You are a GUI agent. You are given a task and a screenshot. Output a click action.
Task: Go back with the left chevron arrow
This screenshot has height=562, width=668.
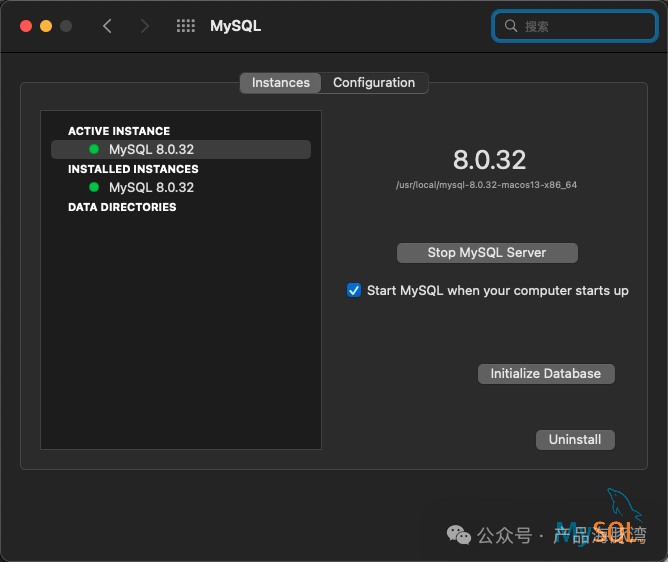[x=107, y=26]
